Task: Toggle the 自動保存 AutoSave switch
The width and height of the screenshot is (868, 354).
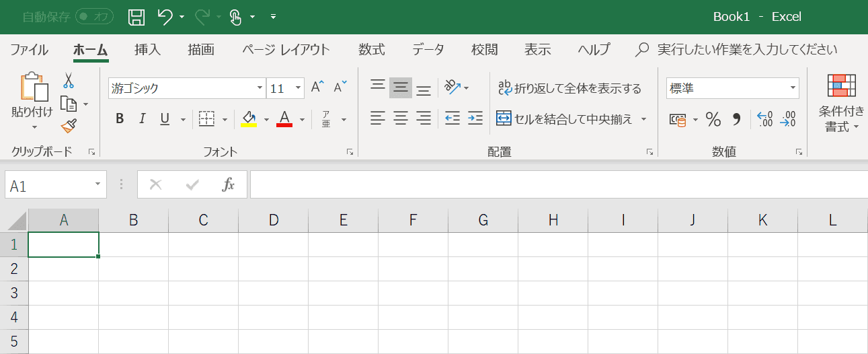Action: pyautogui.click(x=93, y=17)
